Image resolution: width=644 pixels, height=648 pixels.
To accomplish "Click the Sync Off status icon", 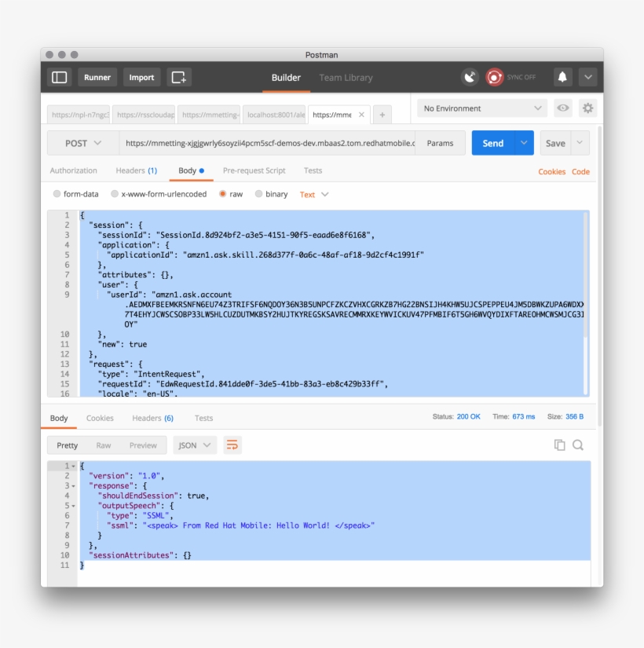I will point(495,77).
